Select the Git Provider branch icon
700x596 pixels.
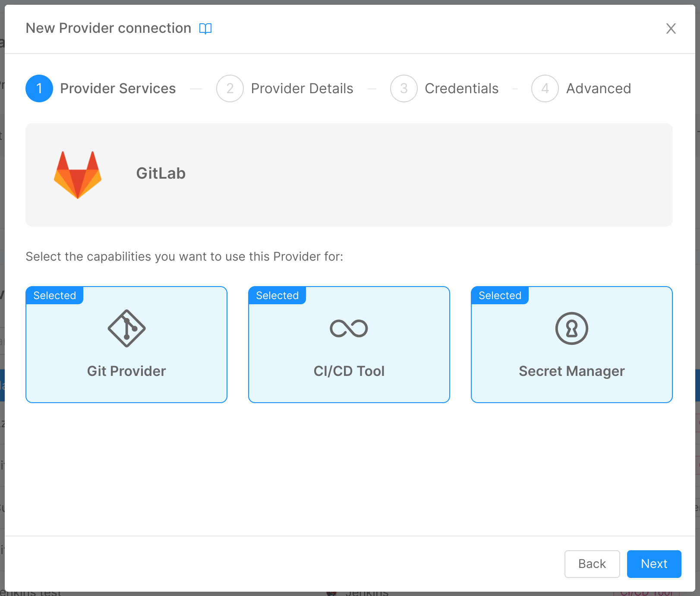tap(126, 329)
